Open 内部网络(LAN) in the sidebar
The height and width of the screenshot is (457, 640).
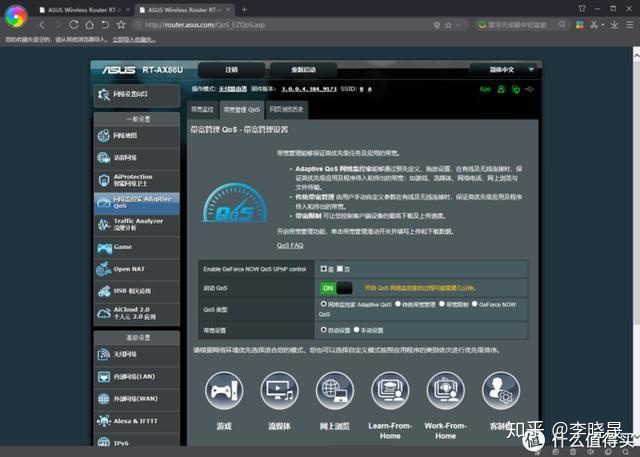tap(136, 377)
